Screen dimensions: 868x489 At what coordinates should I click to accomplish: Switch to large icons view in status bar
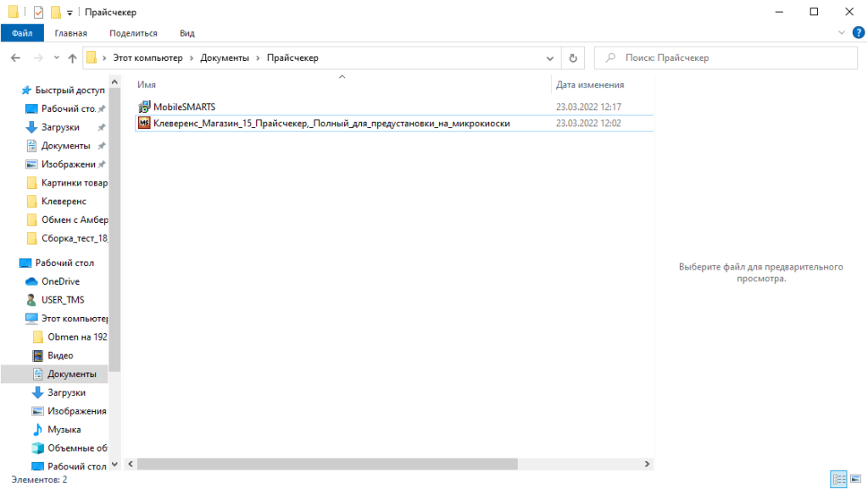tap(856, 479)
